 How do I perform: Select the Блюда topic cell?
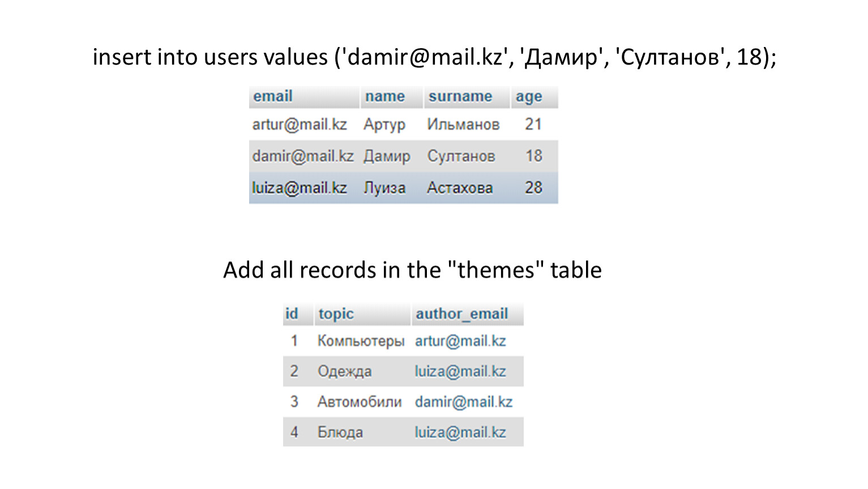coord(340,432)
